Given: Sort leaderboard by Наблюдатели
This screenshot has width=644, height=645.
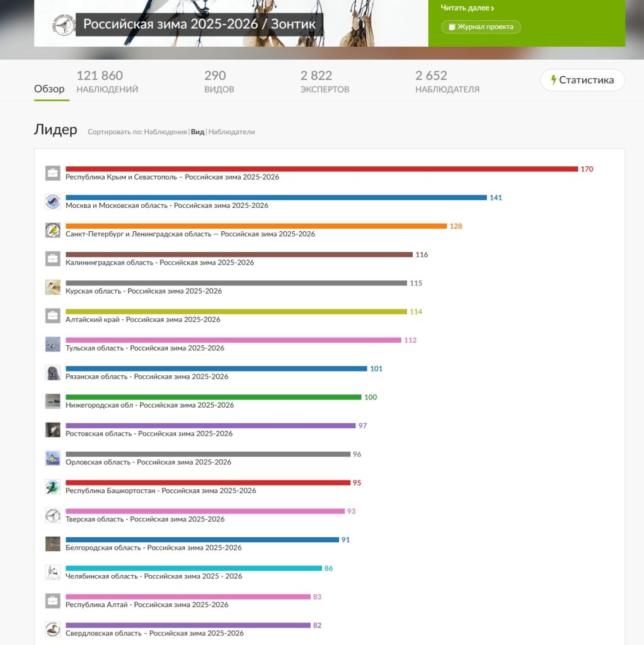Looking at the screenshot, I should (231, 132).
